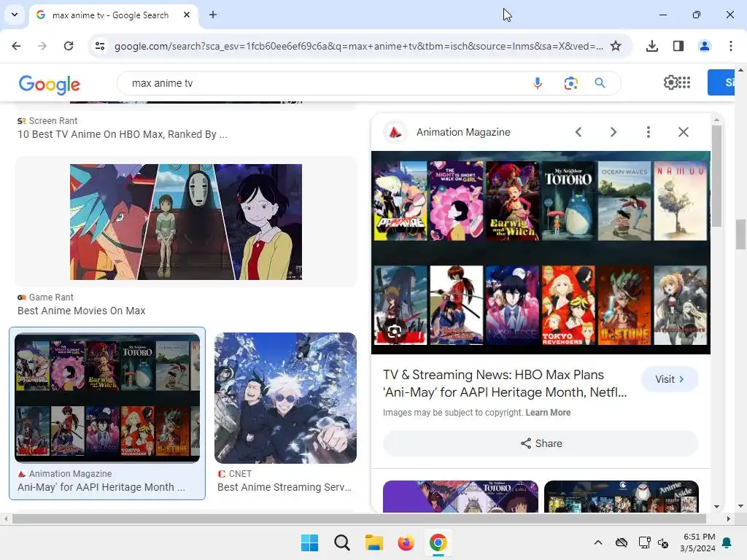Bookmark this page with the star
This screenshot has width=747, height=560.
[616, 46]
